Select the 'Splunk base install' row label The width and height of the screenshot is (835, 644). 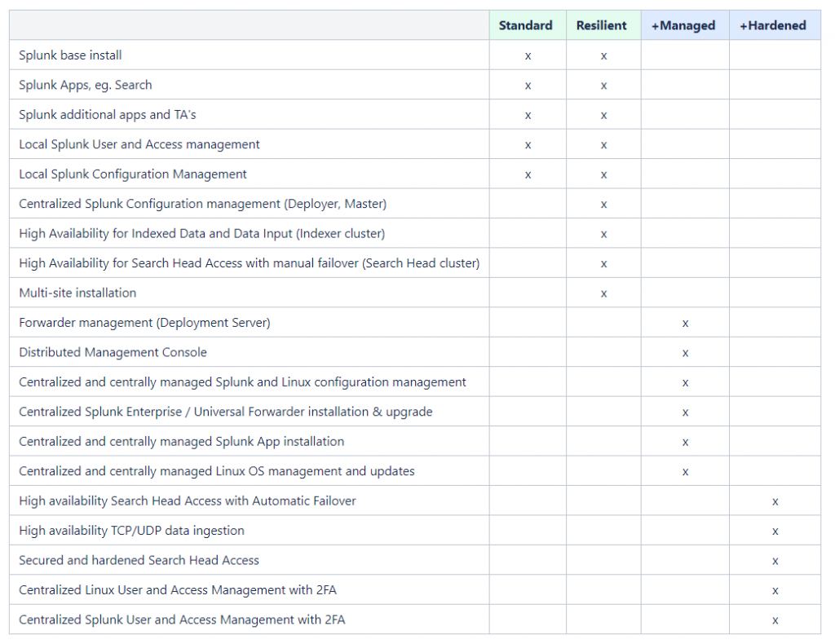(70, 55)
